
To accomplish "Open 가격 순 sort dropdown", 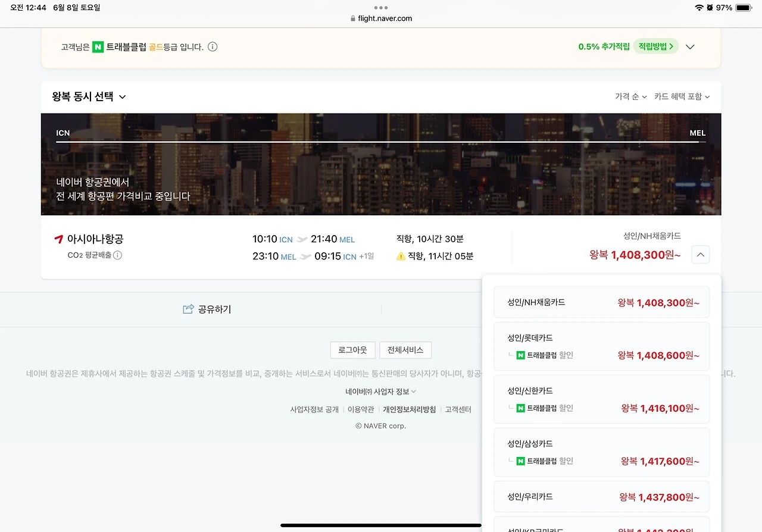I will [x=630, y=96].
